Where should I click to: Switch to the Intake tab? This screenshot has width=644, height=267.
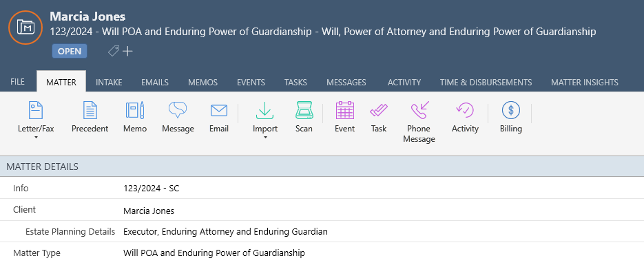pos(109,82)
